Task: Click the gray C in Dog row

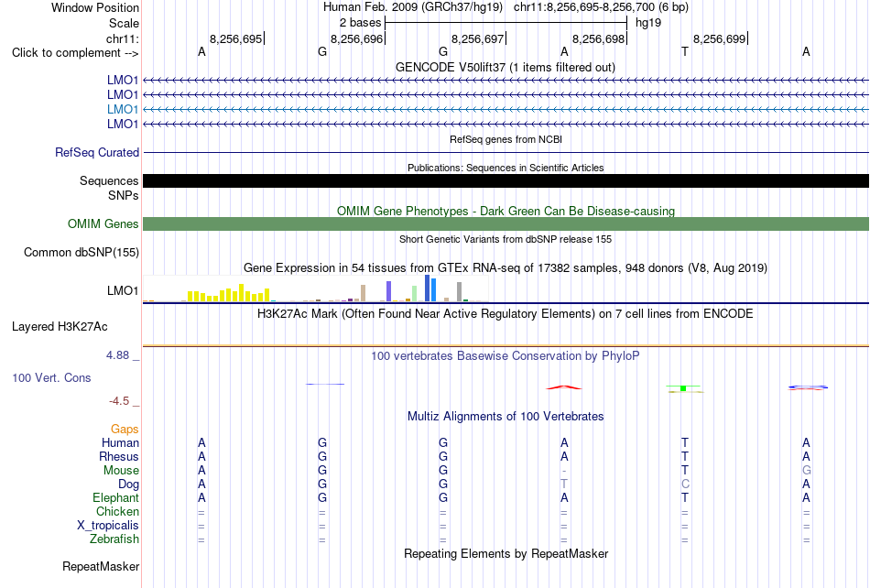Action: 685,485
